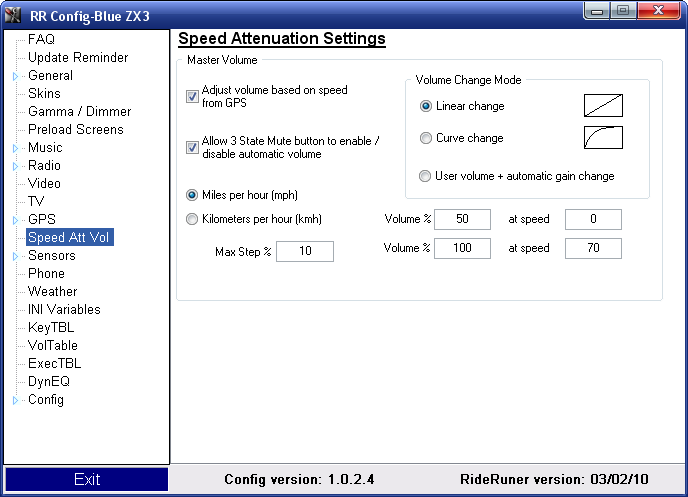The height and width of the screenshot is (497, 688).
Task: Open the Weather settings page
Action: click(x=52, y=291)
